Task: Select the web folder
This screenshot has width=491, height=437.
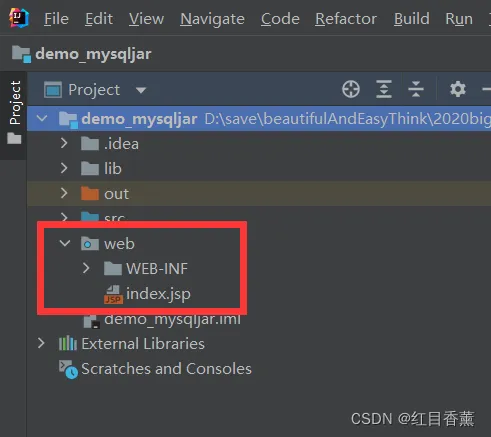Action: point(119,244)
